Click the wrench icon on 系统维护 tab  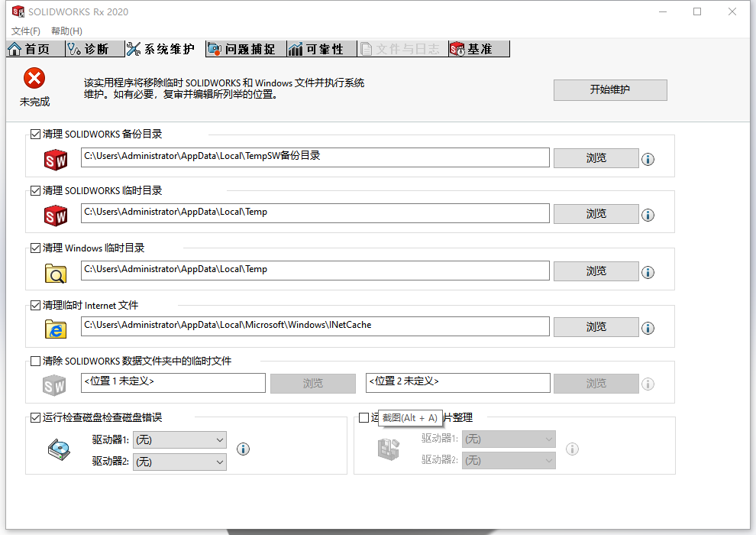[134, 49]
